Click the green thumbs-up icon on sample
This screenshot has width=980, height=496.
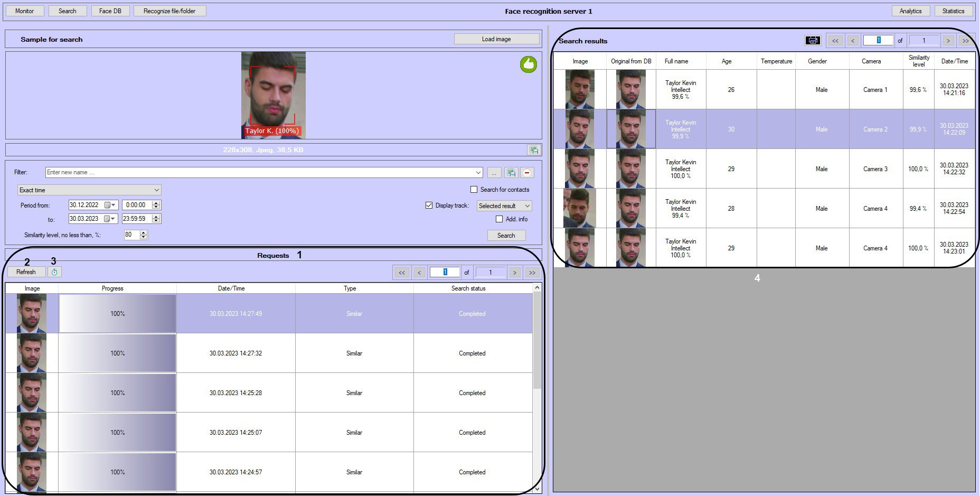click(x=528, y=64)
